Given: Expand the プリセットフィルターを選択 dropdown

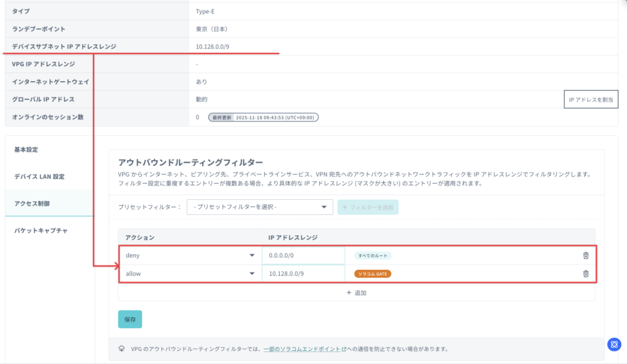Looking at the screenshot, I should (260, 207).
